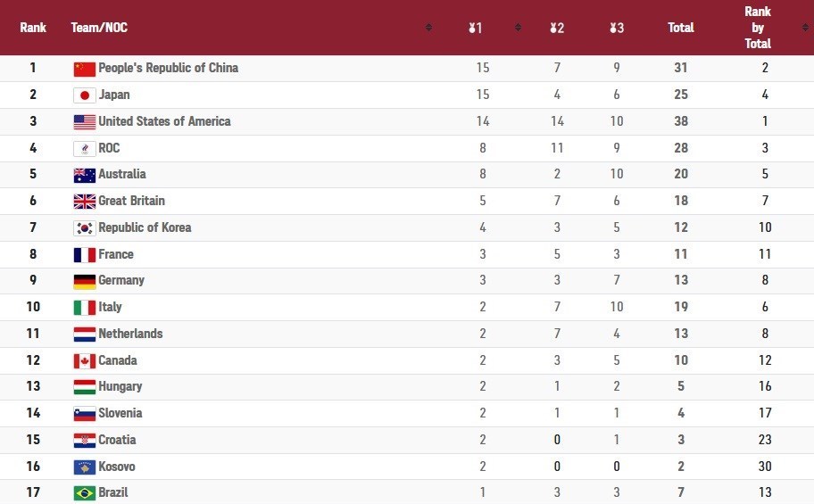
Task: Click the Brazil flag icon
Action: (84, 493)
